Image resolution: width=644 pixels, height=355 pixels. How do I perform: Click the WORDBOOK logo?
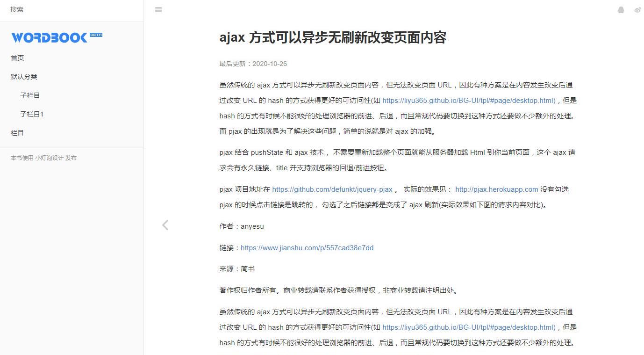click(x=50, y=37)
